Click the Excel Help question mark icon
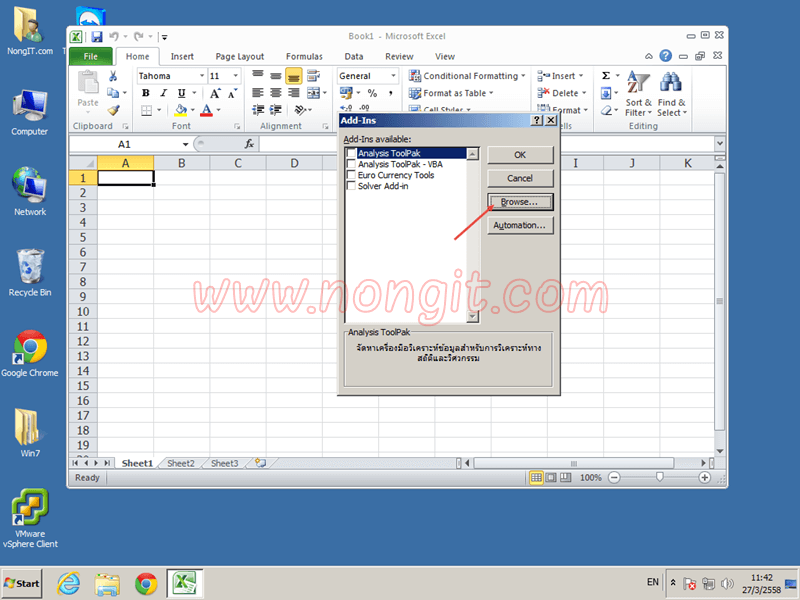The height and width of the screenshot is (600, 800). (x=665, y=56)
